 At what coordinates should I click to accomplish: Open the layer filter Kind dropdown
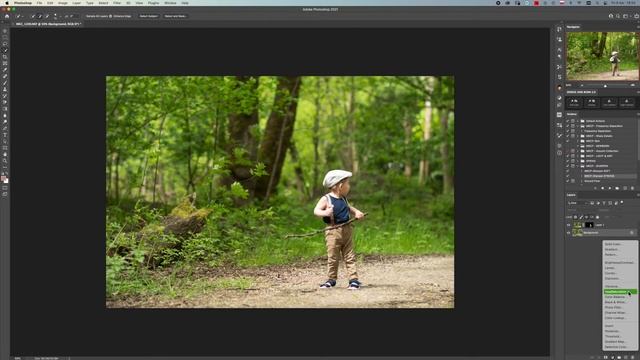pos(578,203)
